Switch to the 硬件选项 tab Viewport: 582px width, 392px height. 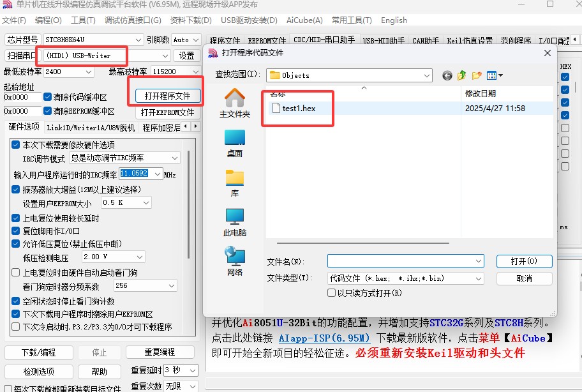point(24,127)
